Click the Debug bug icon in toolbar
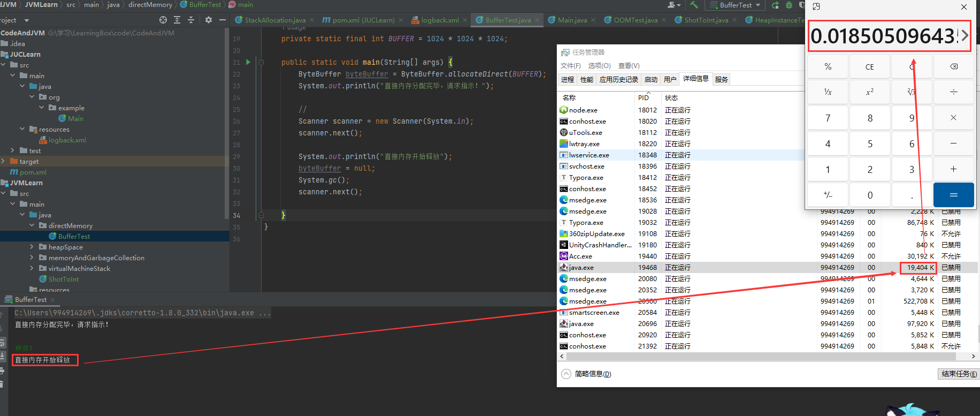The image size is (980, 416). [788, 5]
